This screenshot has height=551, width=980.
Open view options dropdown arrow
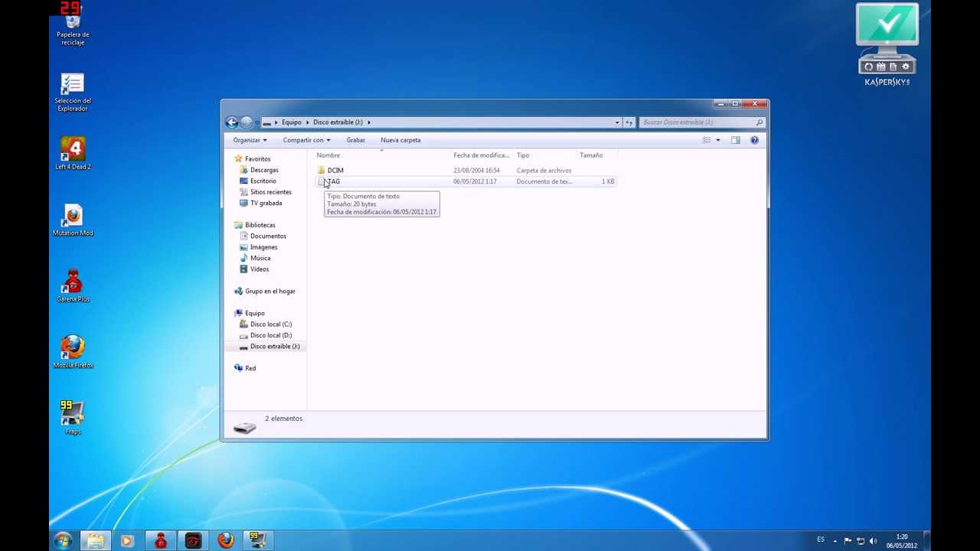pos(717,140)
